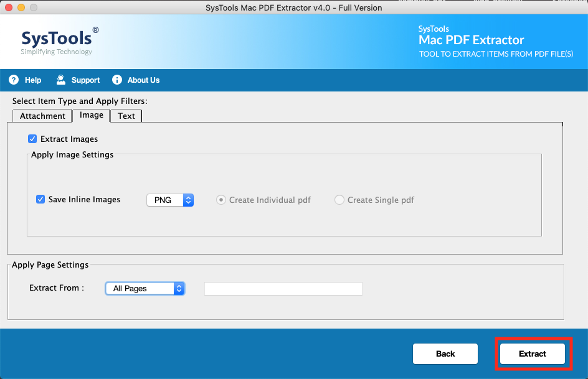Click the Back button

[x=445, y=353]
